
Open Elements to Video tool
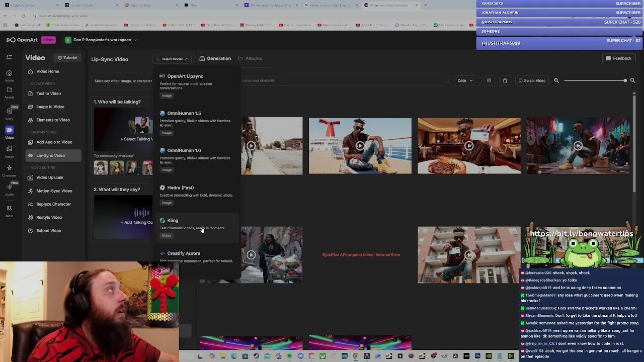click(x=53, y=120)
